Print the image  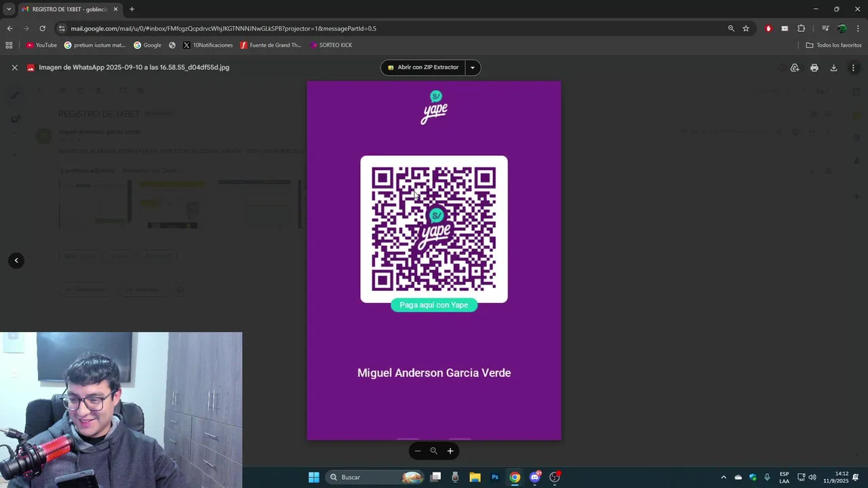pyautogui.click(x=814, y=68)
